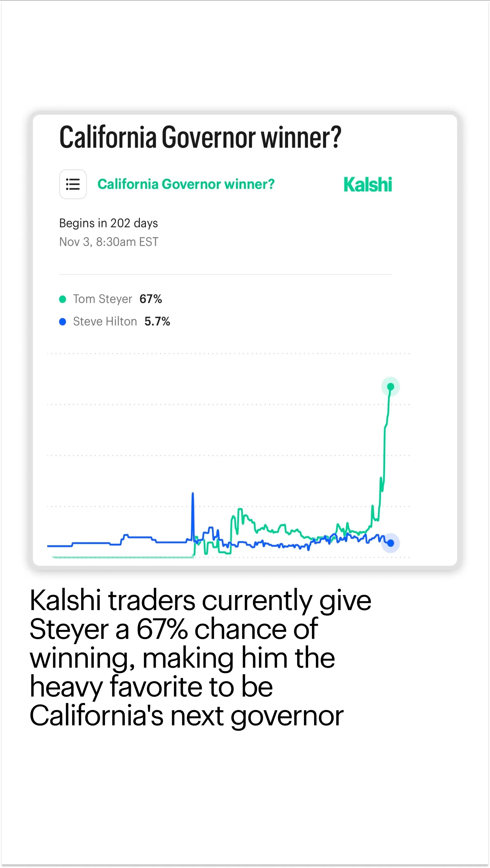
Task: Click the bold black California Governor heading
Action: click(x=200, y=137)
